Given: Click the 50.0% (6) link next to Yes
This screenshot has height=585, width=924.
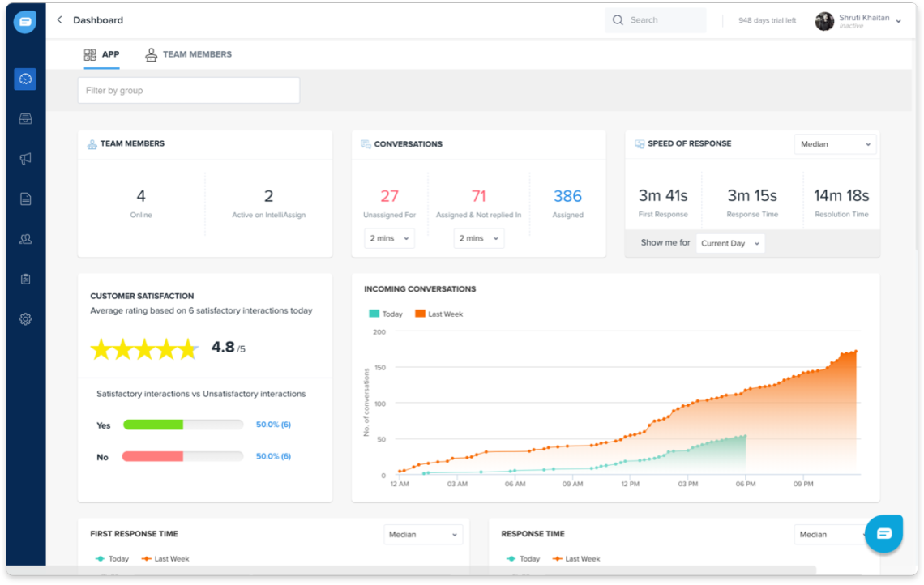Looking at the screenshot, I should coord(273,424).
